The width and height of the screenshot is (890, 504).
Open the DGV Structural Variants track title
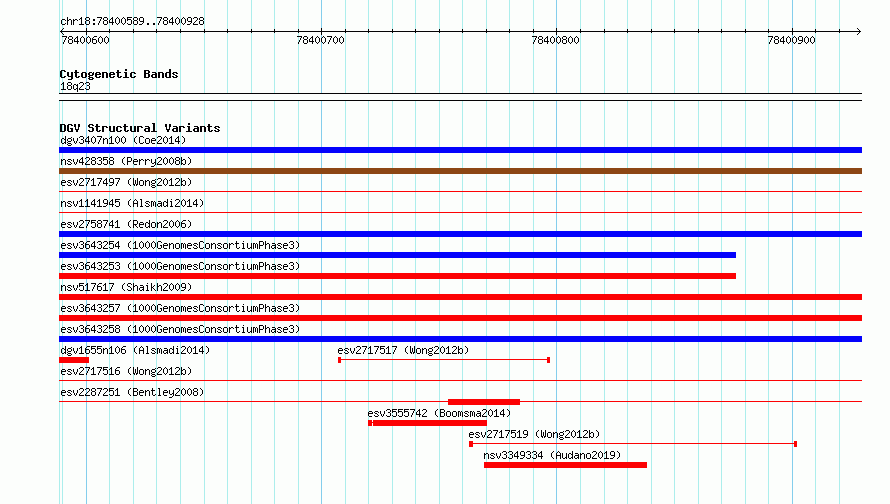[x=140, y=128]
